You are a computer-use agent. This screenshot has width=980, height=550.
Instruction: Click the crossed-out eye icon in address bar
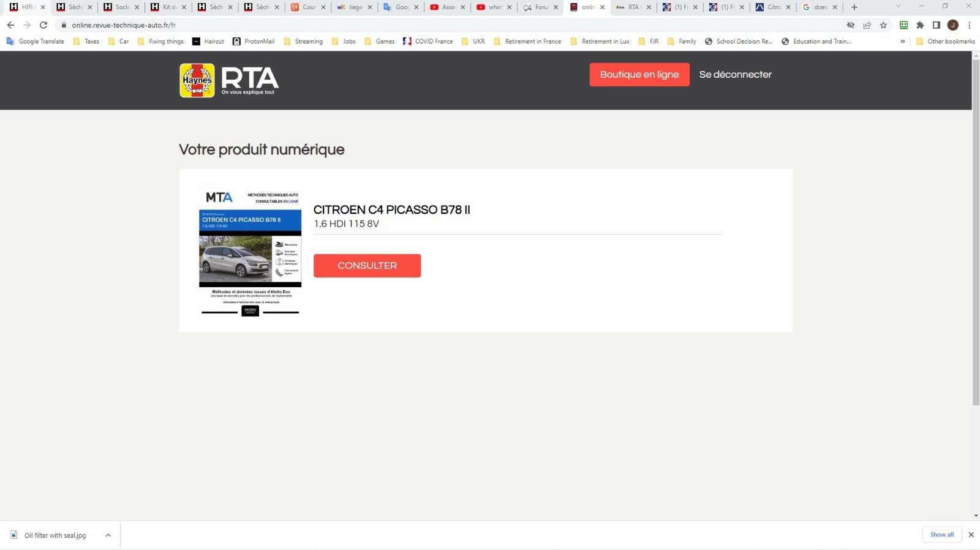tap(851, 25)
